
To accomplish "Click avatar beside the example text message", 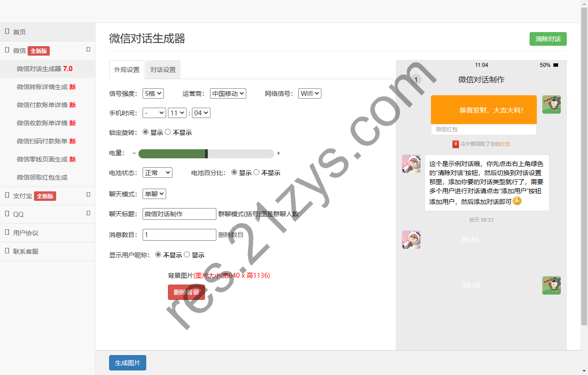I will pos(411,164).
